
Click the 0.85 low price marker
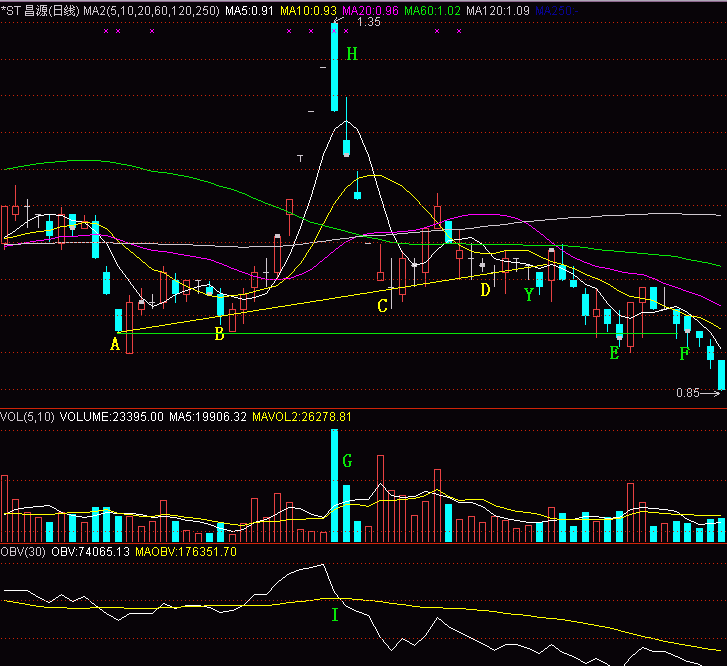(688, 393)
